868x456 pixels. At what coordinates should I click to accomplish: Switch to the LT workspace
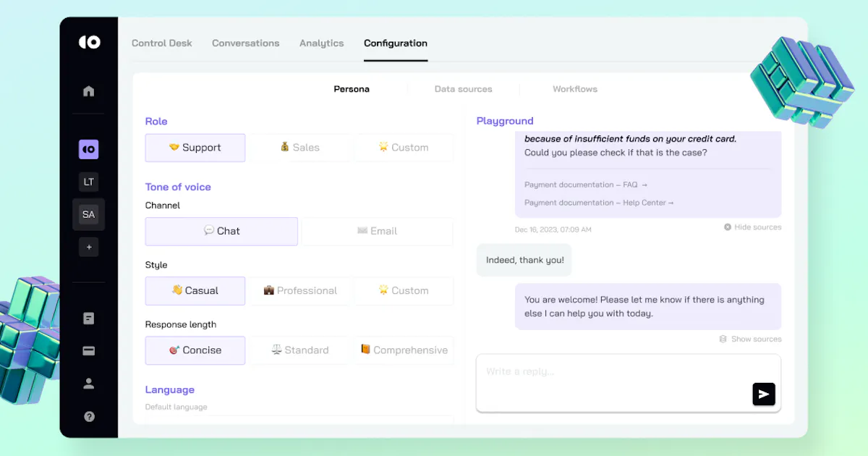[89, 182]
